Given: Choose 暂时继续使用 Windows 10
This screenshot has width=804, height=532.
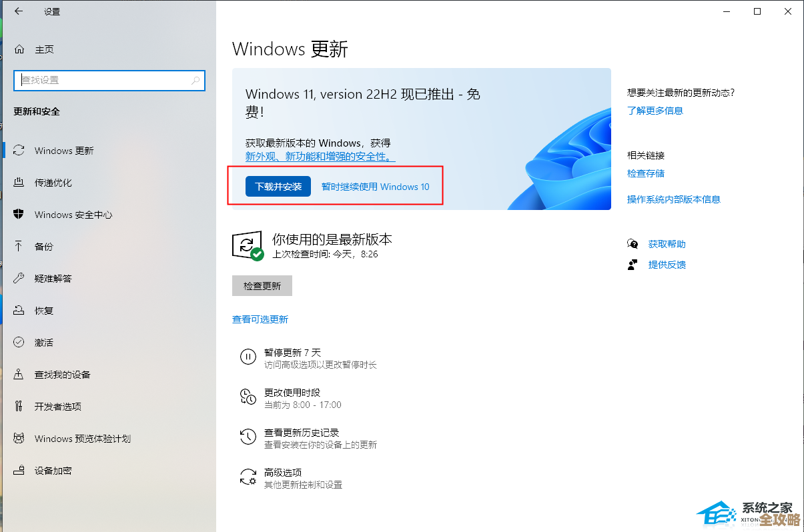Looking at the screenshot, I should coord(376,187).
